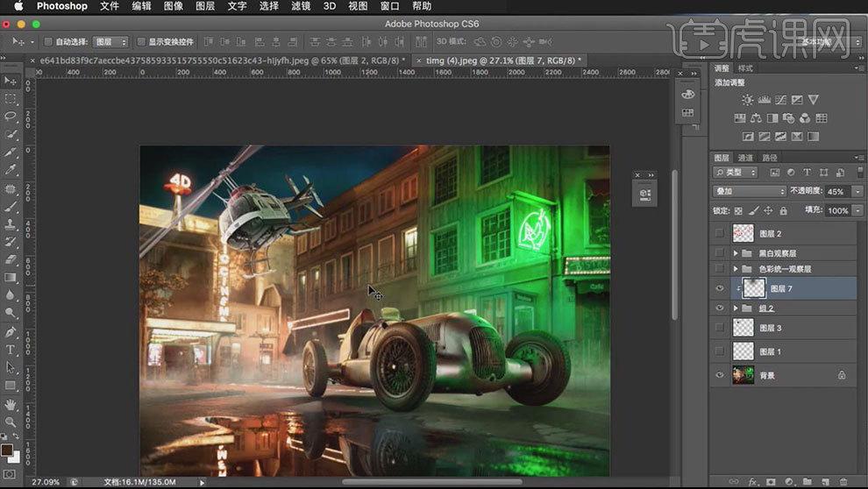The image size is (868, 489).
Task: Click the background color swatch
Action: pyautogui.click(x=16, y=457)
